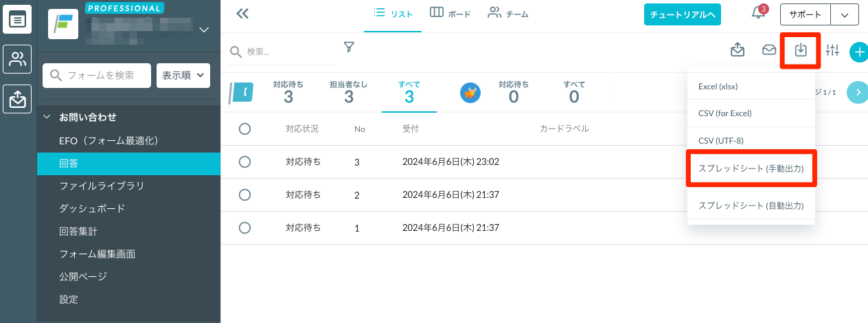The width and height of the screenshot is (868, 323).
Task: Click the download export icon
Action: [x=801, y=49]
